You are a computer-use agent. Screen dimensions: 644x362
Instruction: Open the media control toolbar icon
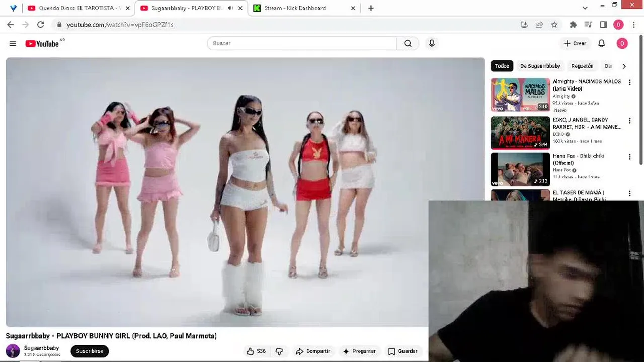tap(588, 24)
